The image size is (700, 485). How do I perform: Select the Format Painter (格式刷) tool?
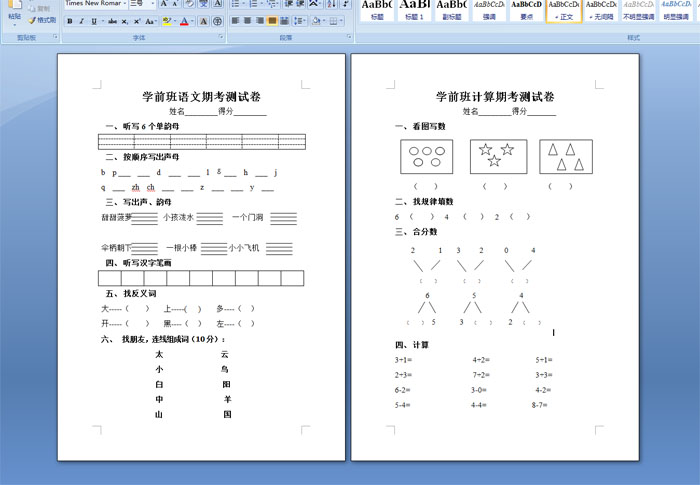42,20
